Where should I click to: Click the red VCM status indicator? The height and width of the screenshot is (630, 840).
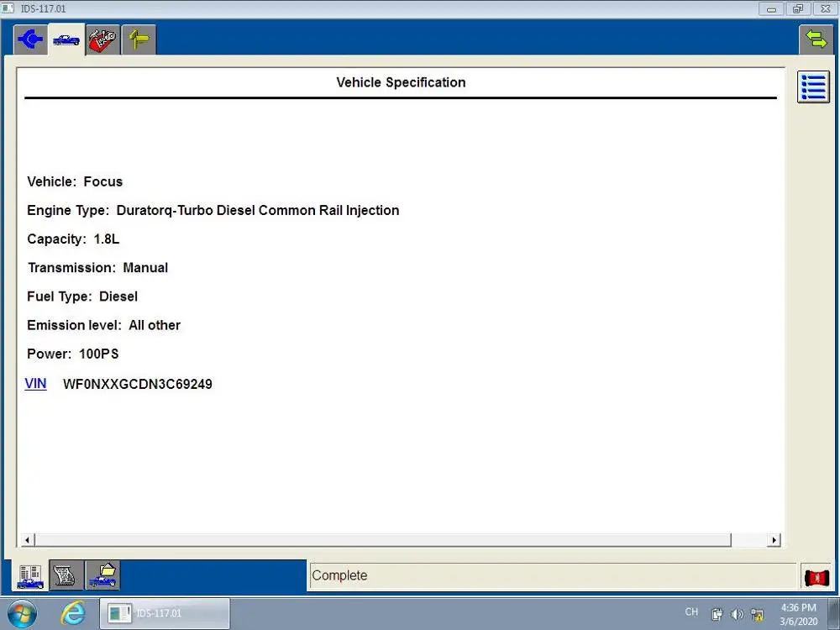(x=816, y=577)
